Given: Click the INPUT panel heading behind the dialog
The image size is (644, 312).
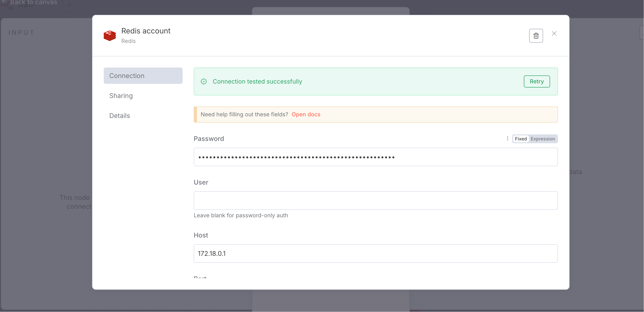Looking at the screenshot, I should pos(22,32).
